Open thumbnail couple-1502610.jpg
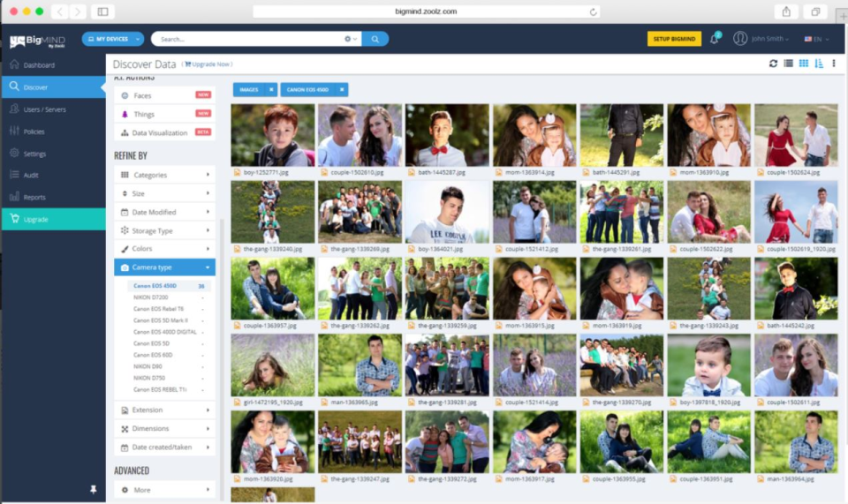 tap(360, 135)
